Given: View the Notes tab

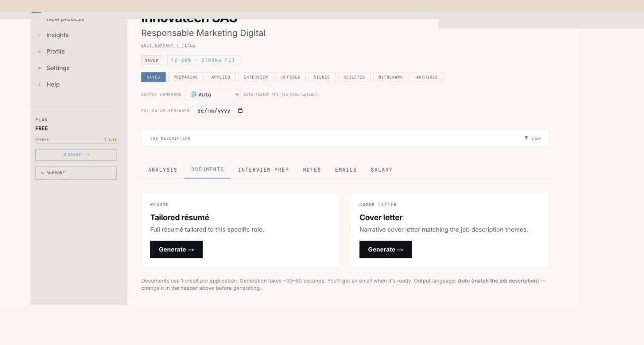Looking at the screenshot, I should (x=312, y=170).
